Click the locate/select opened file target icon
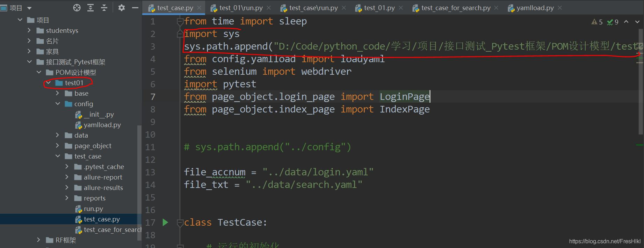The image size is (644, 248). [x=77, y=8]
